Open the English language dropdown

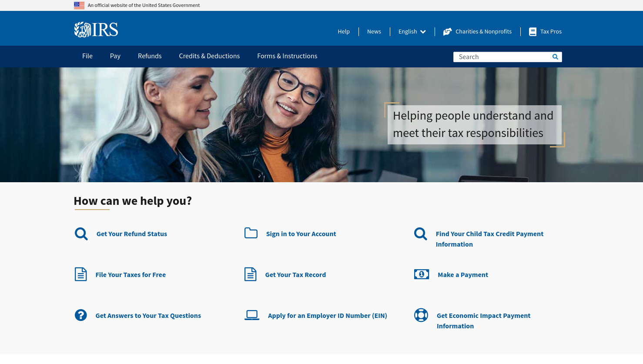point(412,32)
